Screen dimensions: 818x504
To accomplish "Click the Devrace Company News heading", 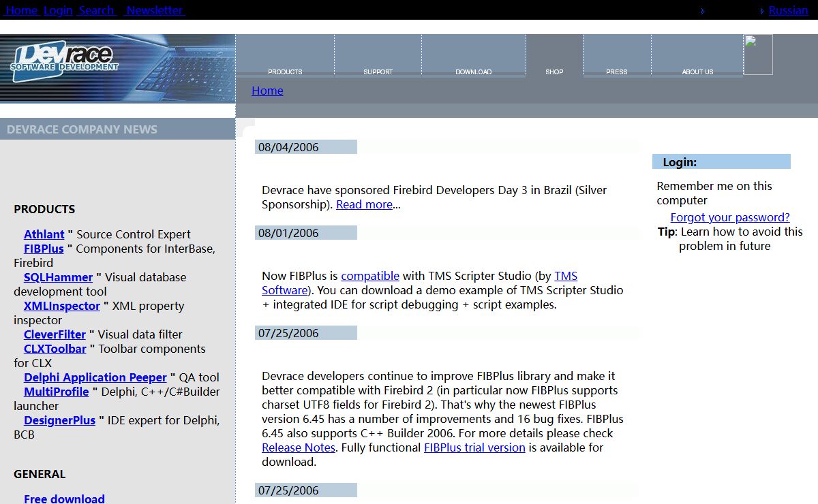I will coord(82,129).
